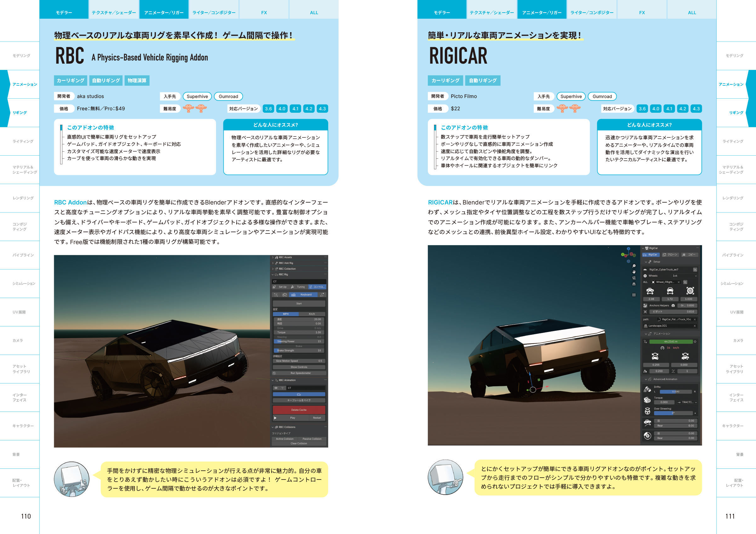Switch to the コントロ... tab
The height and width of the screenshot is (534, 756).
point(317,287)
